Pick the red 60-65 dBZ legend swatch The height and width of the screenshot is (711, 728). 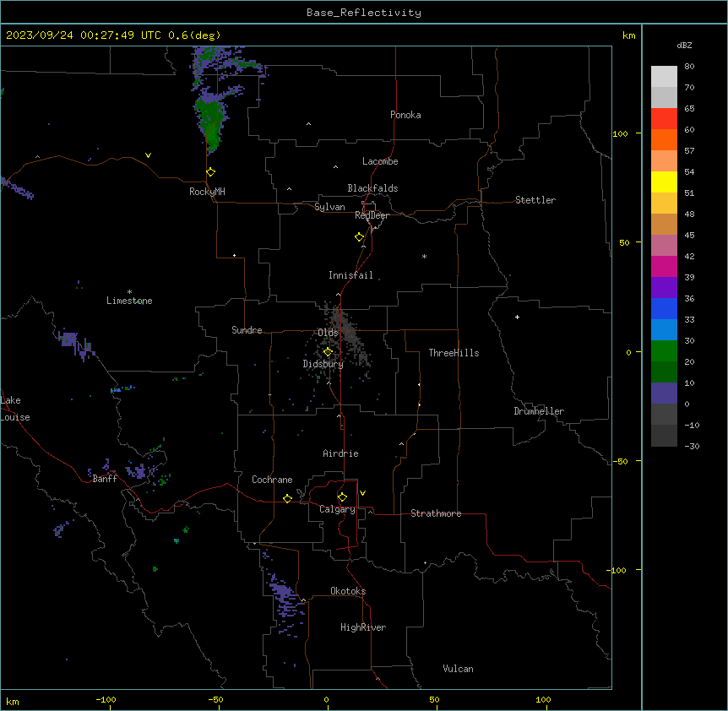[664, 119]
